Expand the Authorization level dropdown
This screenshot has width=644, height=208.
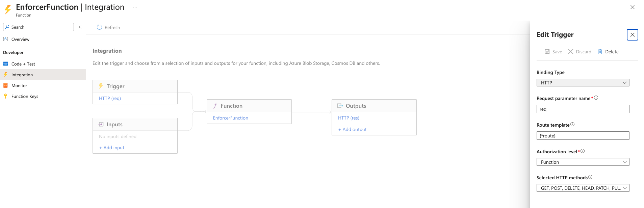tap(583, 162)
